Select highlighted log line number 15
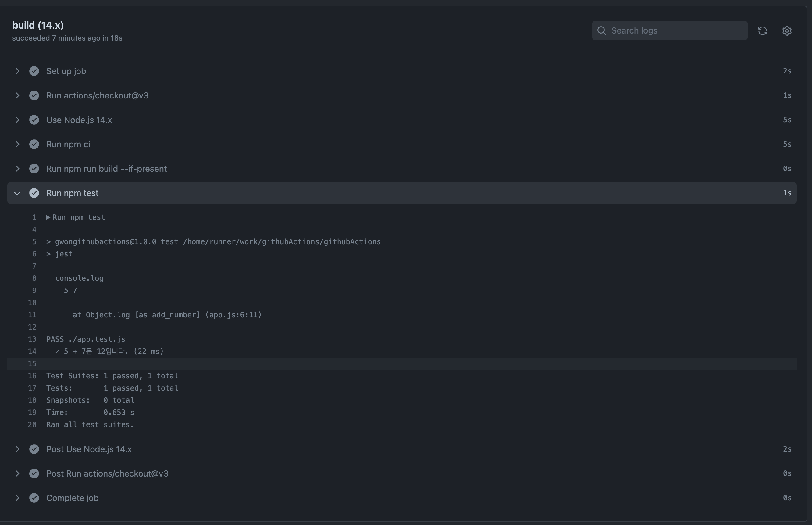The height and width of the screenshot is (525, 812). point(32,364)
